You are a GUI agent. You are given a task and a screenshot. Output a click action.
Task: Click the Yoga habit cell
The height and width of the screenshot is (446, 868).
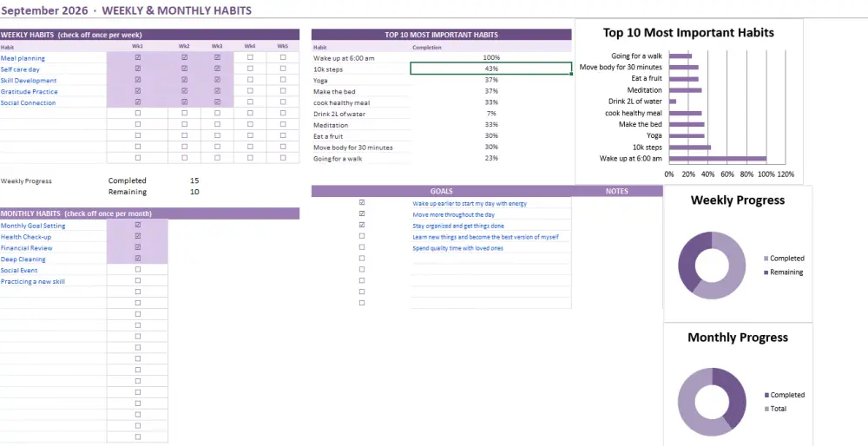[361, 80]
